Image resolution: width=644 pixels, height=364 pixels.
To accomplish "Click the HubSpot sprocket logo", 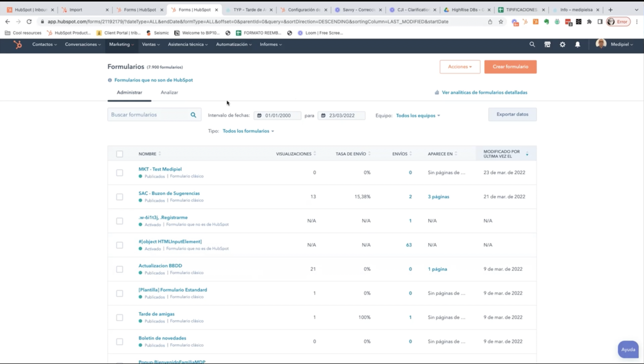I will (x=18, y=44).
